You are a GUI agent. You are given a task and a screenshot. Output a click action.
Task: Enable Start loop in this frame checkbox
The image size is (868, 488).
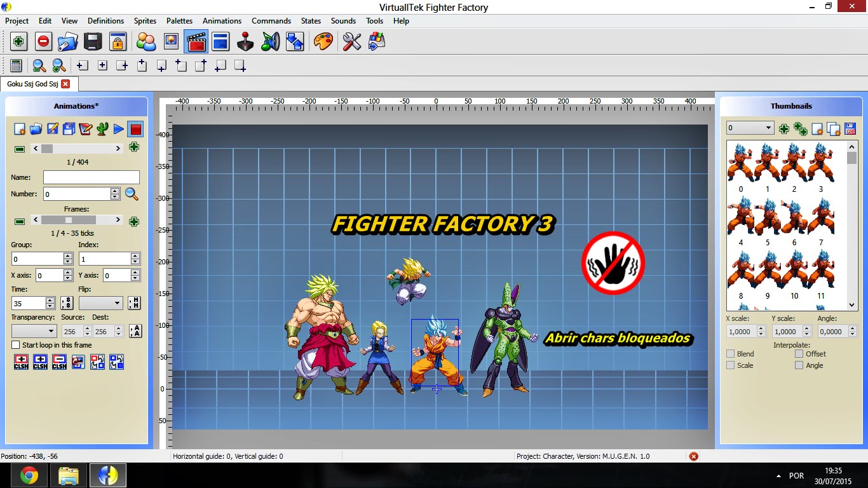click(x=16, y=345)
